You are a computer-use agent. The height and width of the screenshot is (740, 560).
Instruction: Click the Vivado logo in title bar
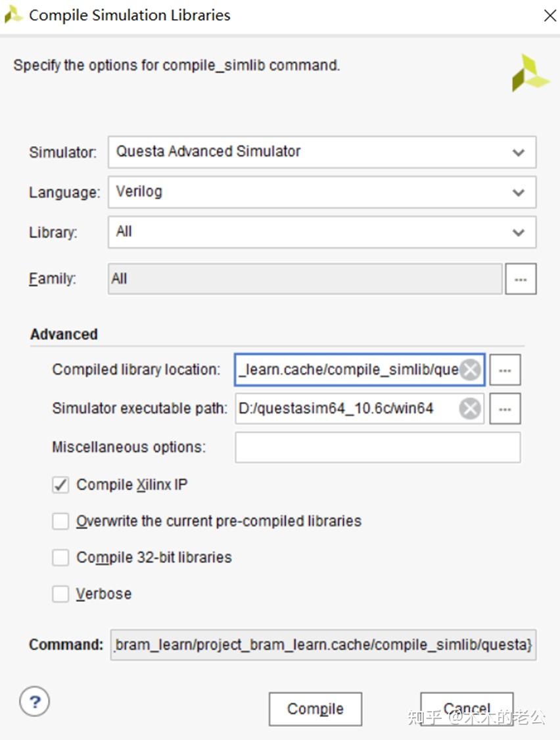pyautogui.click(x=13, y=14)
